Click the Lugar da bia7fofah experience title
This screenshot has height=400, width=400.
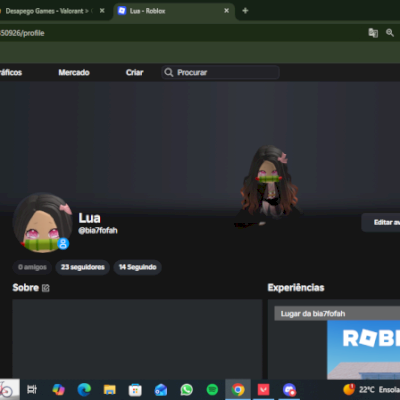[x=313, y=314]
